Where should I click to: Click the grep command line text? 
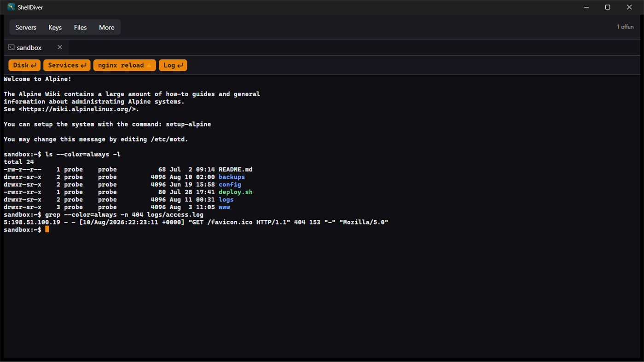(x=124, y=215)
